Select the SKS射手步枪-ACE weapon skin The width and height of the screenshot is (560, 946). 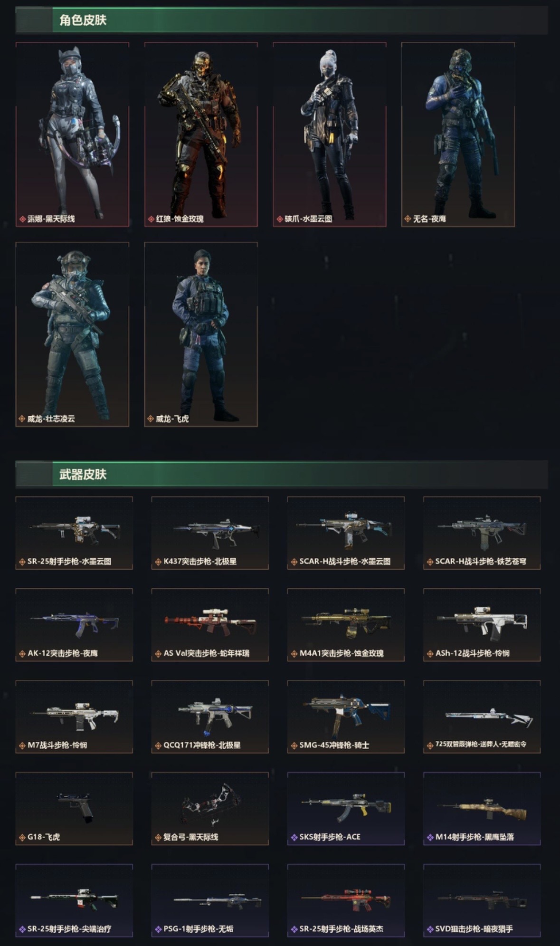(x=346, y=809)
